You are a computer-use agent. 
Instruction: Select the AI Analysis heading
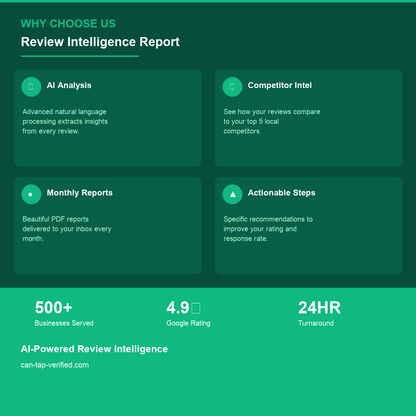tap(69, 85)
